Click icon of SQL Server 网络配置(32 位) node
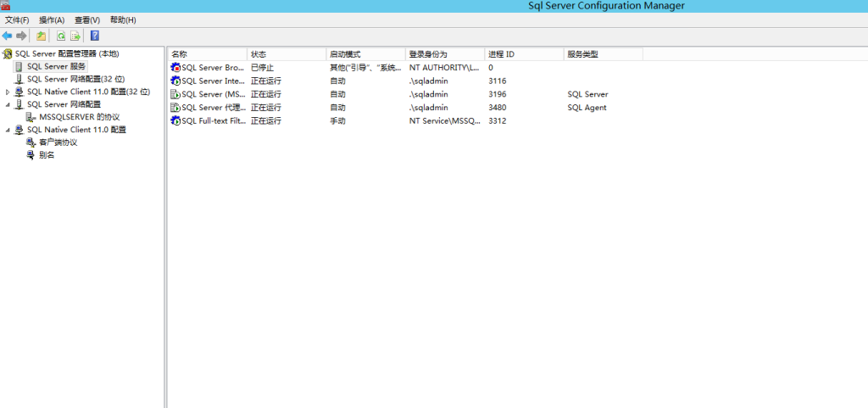 pyautogui.click(x=19, y=79)
